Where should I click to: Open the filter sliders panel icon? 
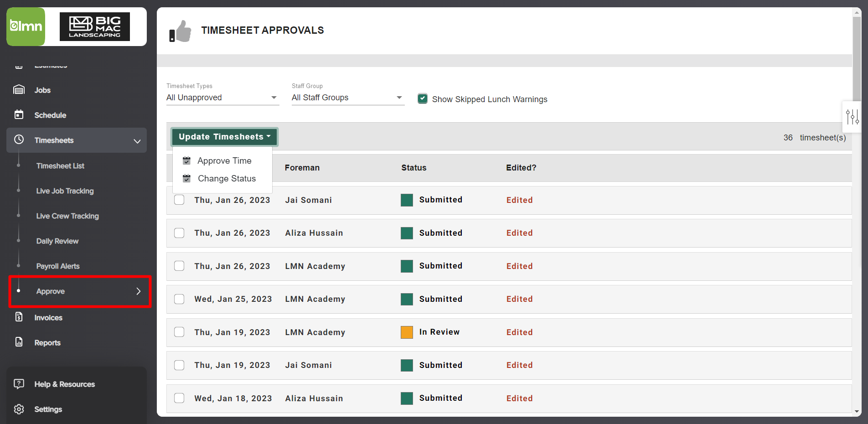point(852,117)
